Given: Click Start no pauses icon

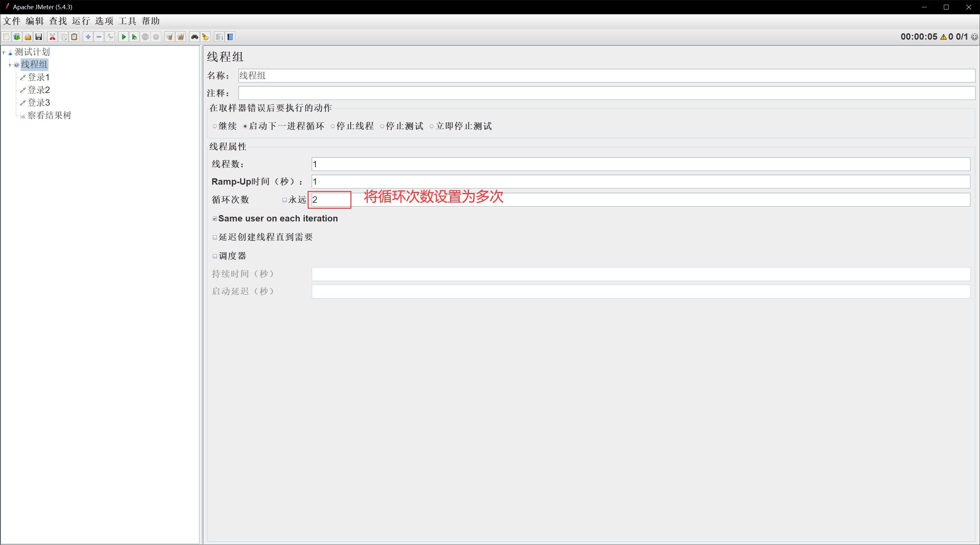Looking at the screenshot, I should coord(134,37).
